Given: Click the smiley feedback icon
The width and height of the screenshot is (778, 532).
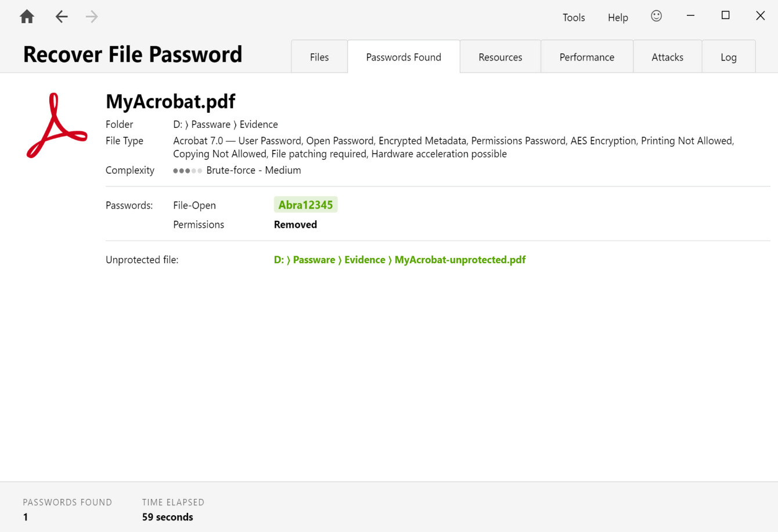Looking at the screenshot, I should coord(656,16).
